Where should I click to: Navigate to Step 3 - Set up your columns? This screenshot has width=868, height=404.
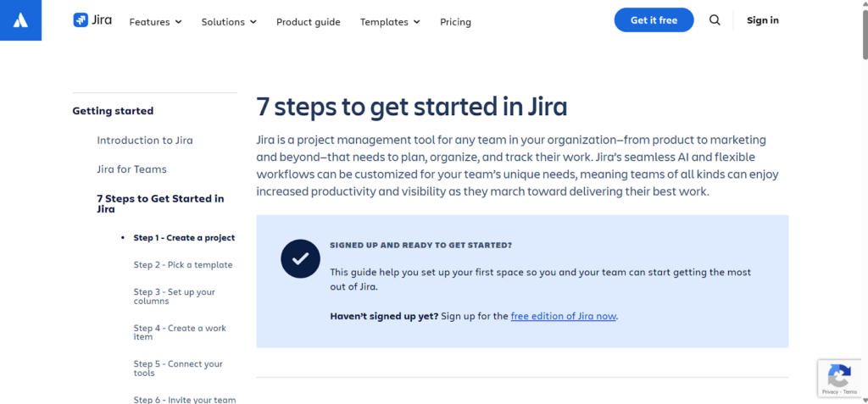coord(174,296)
